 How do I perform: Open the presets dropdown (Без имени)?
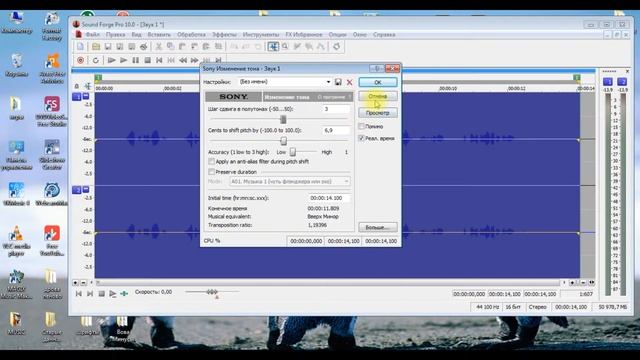point(284,82)
